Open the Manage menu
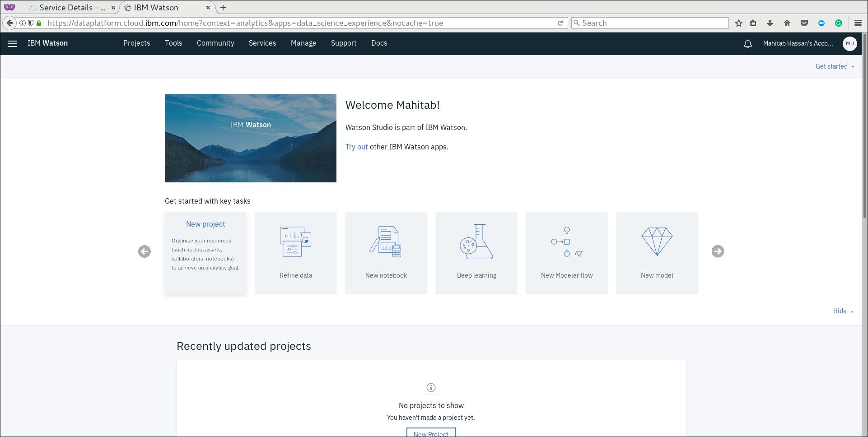 tap(303, 43)
